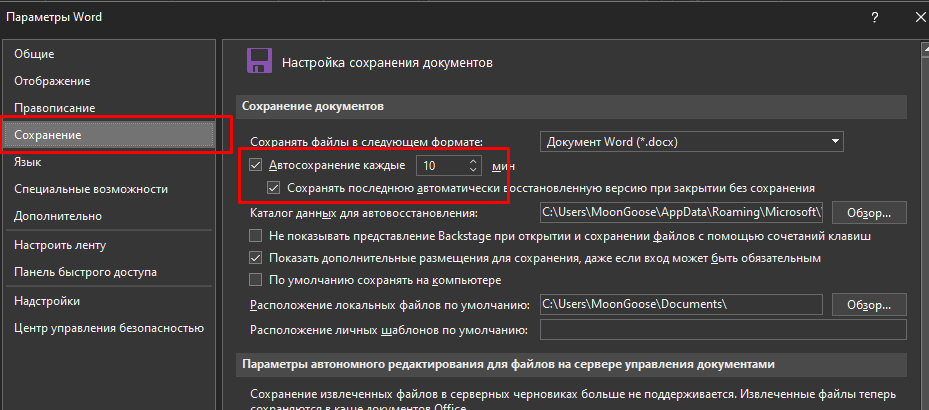This screenshot has height=410, width=929.
Task: Click Обзор next to the Documents folder path
Action: point(869,305)
